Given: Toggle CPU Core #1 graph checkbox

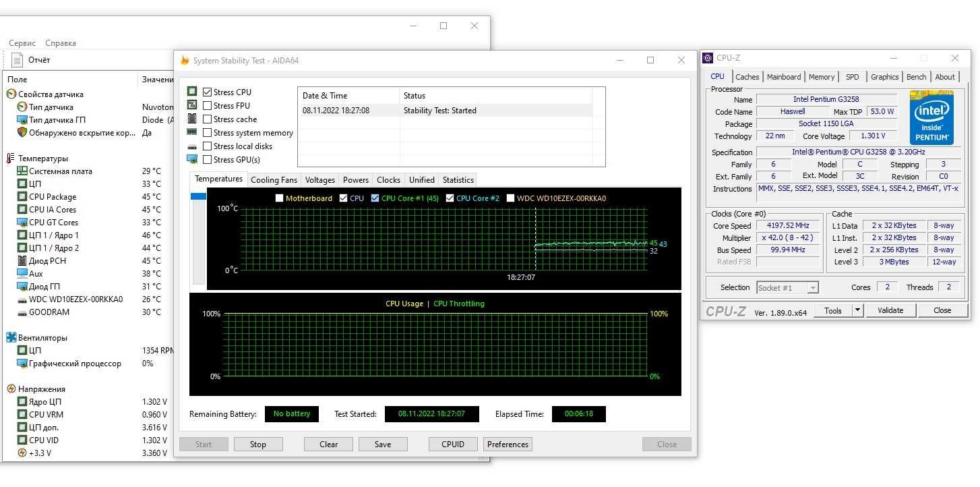Looking at the screenshot, I should coord(375,198).
